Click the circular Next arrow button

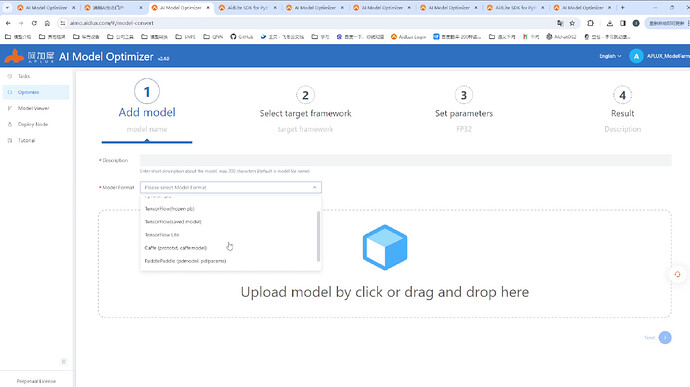tap(665, 338)
